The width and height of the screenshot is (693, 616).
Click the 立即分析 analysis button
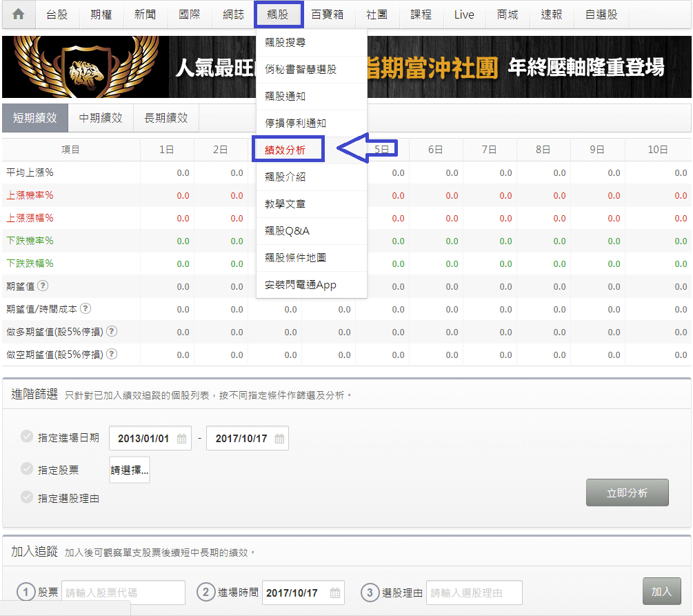coord(627,493)
